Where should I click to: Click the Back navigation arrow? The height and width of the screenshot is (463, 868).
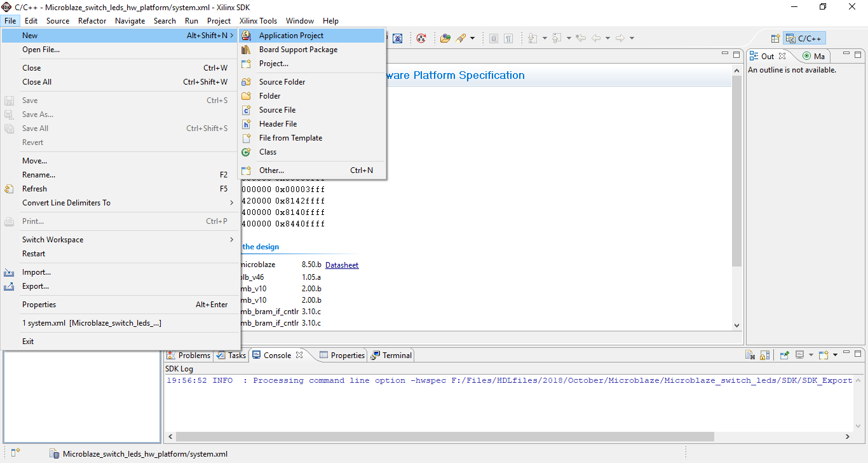point(596,38)
